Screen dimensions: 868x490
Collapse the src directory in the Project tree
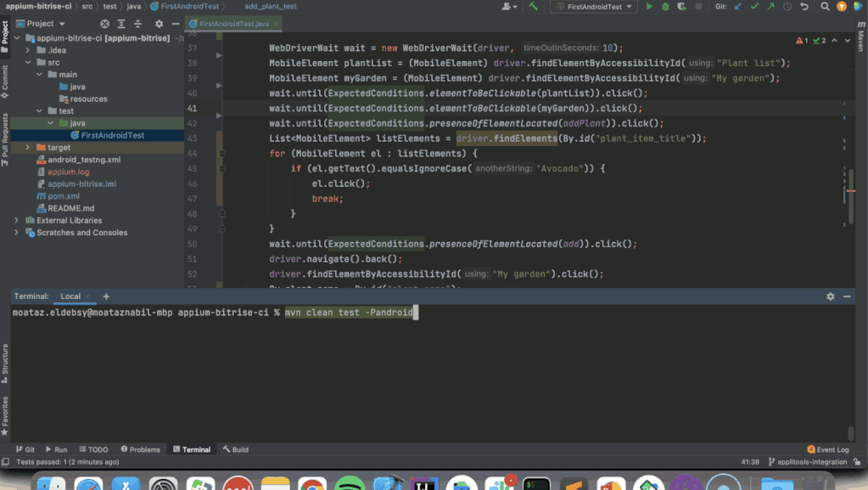pos(25,61)
